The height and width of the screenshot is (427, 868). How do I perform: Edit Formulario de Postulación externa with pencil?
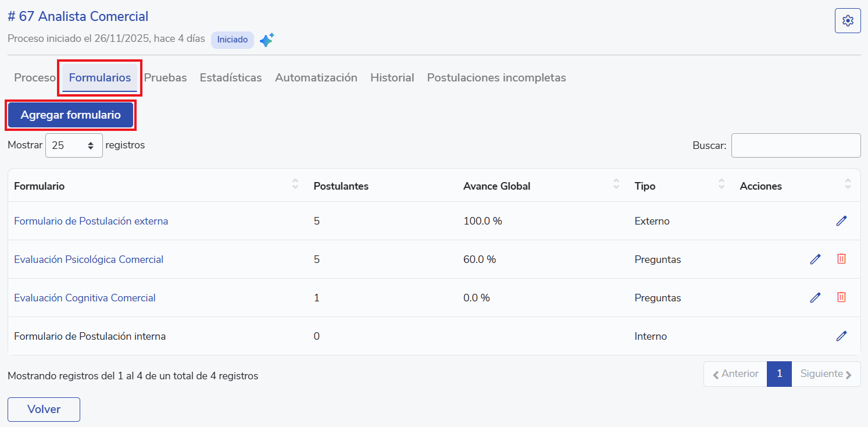[x=841, y=221]
